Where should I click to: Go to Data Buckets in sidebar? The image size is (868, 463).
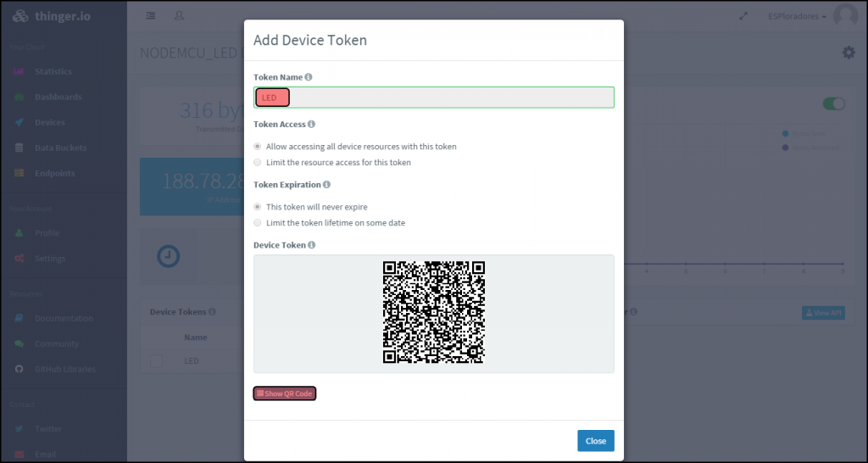click(x=60, y=148)
